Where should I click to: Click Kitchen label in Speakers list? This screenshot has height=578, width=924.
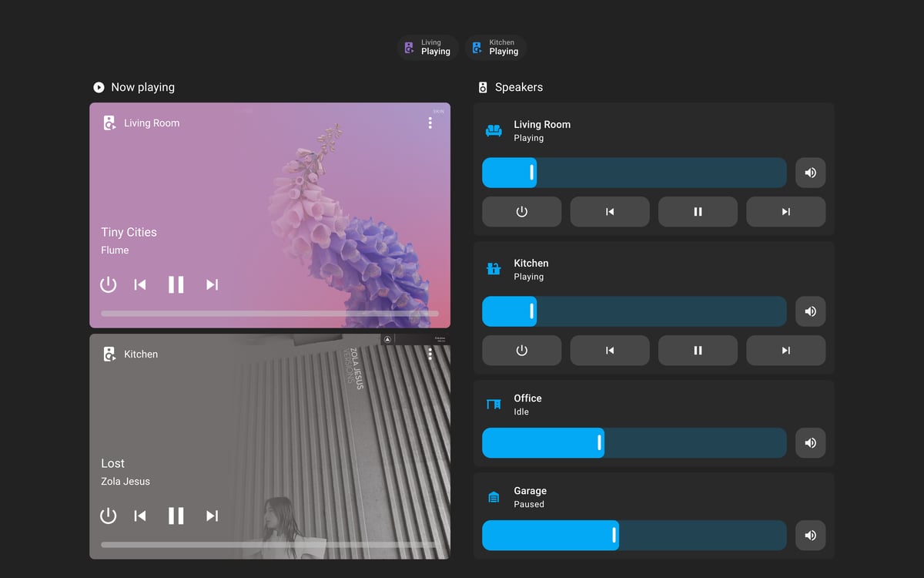(x=531, y=263)
